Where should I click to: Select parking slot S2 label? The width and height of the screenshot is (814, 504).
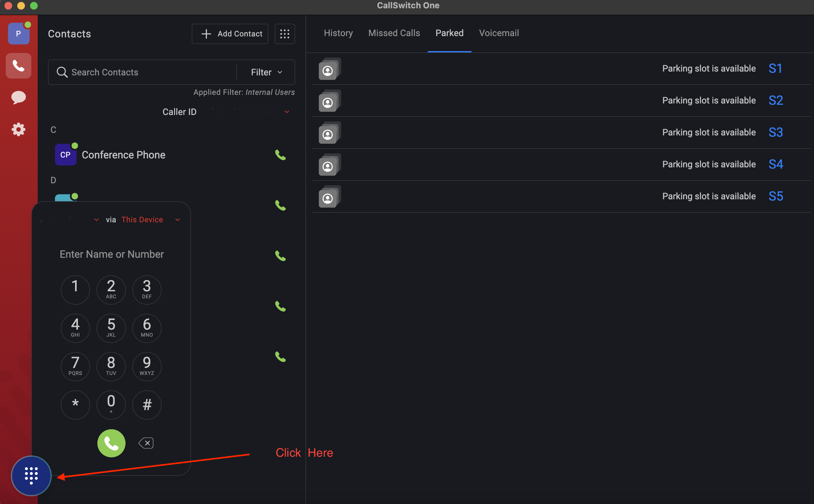[x=776, y=101]
